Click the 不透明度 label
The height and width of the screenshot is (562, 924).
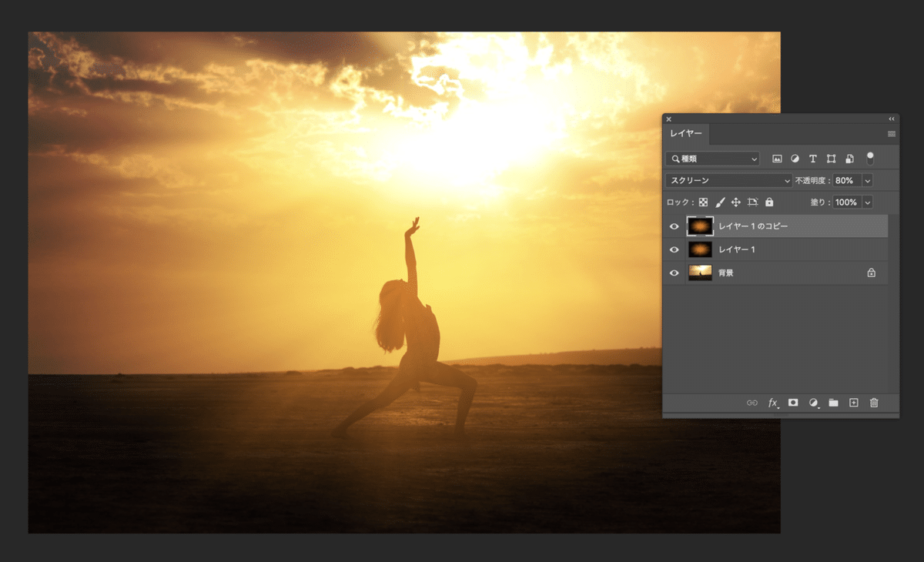click(812, 180)
